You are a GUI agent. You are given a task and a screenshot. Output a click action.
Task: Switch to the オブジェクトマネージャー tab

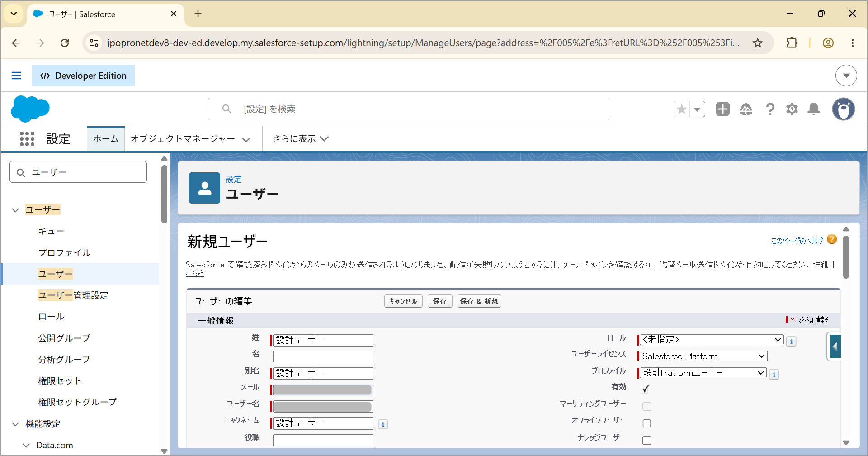pos(183,139)
